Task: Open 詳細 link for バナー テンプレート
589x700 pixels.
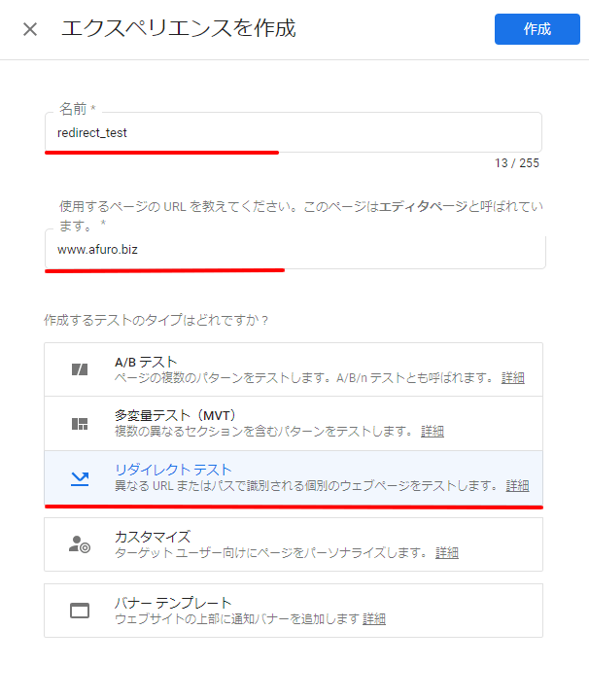Action: (374, 619)
